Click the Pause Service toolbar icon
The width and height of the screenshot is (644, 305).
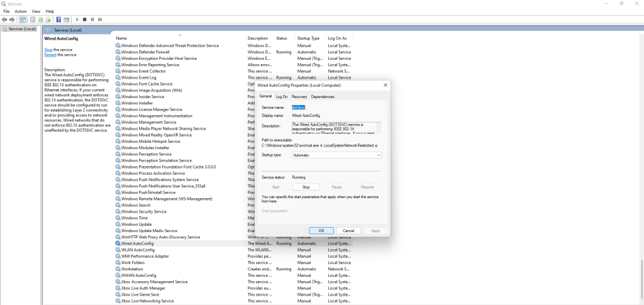[x=92, y=19]
